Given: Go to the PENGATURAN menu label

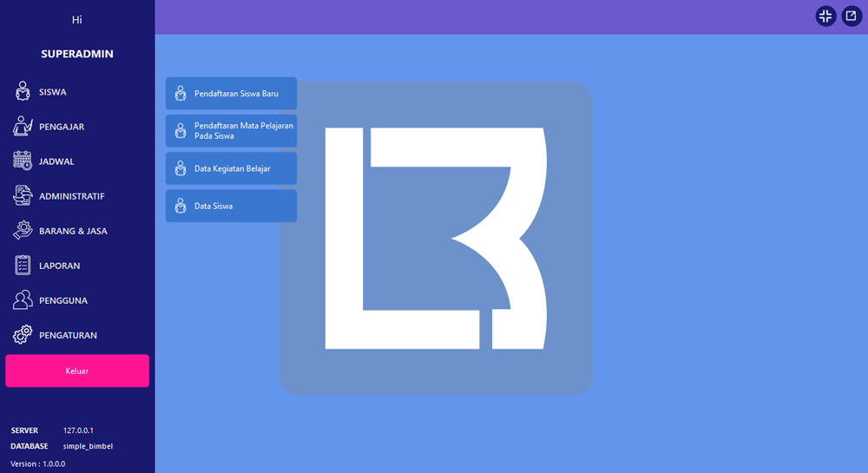Looking at the screenshot, I should pyautogui.click(x=68, y=335).
